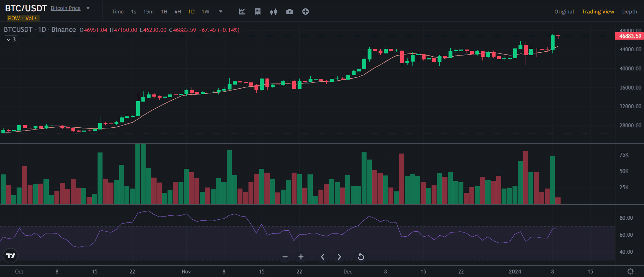Expand the collapsed indicator legend showing 3
Screen dimensions: 644x277
11,40
